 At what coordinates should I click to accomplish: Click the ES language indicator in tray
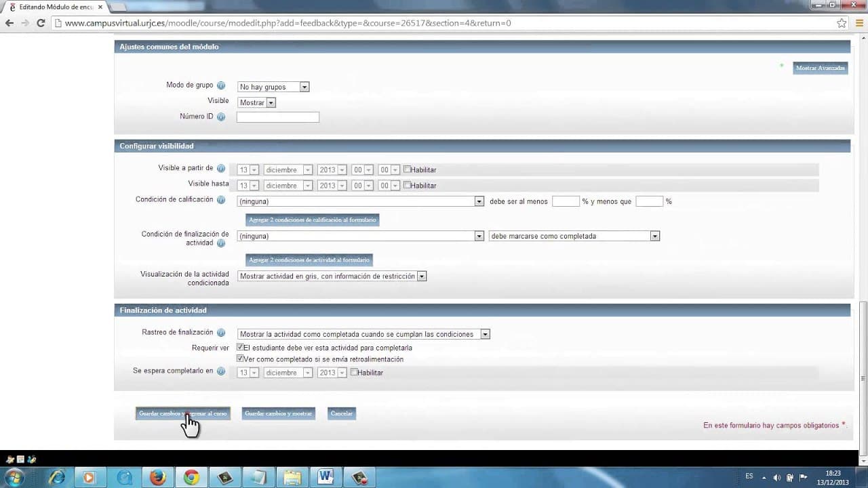[x=749, y=476]
